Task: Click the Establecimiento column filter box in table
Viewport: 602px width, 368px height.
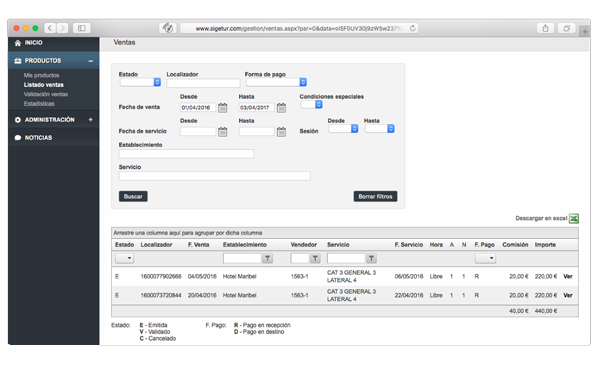Action: point(242,259)
